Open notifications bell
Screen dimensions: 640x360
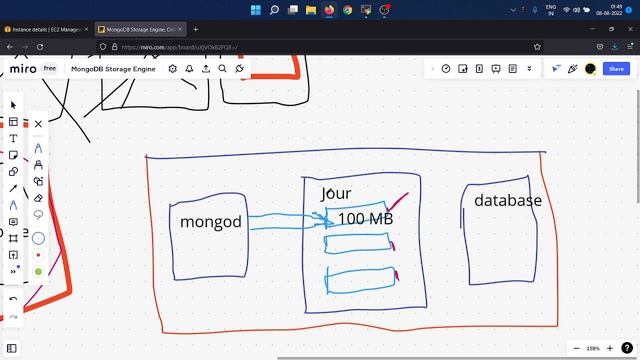click(189, 69)
